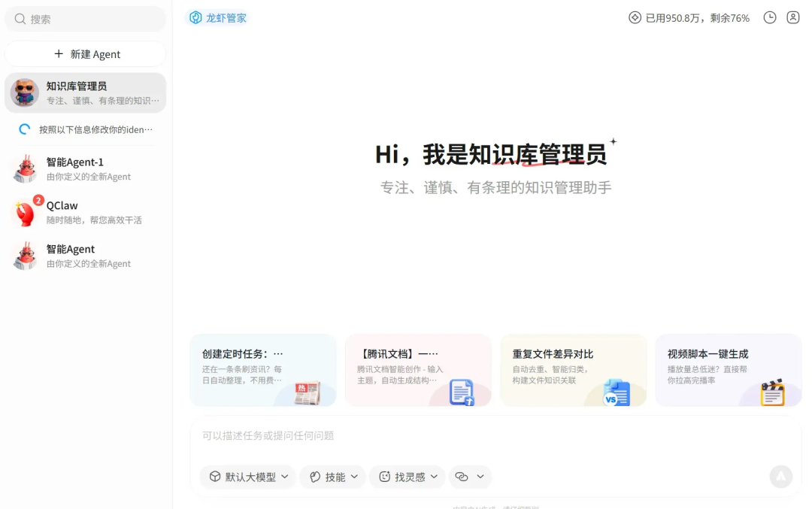Click the QClaw red claw avatar

pyautogui.click(x=25, y=214)
